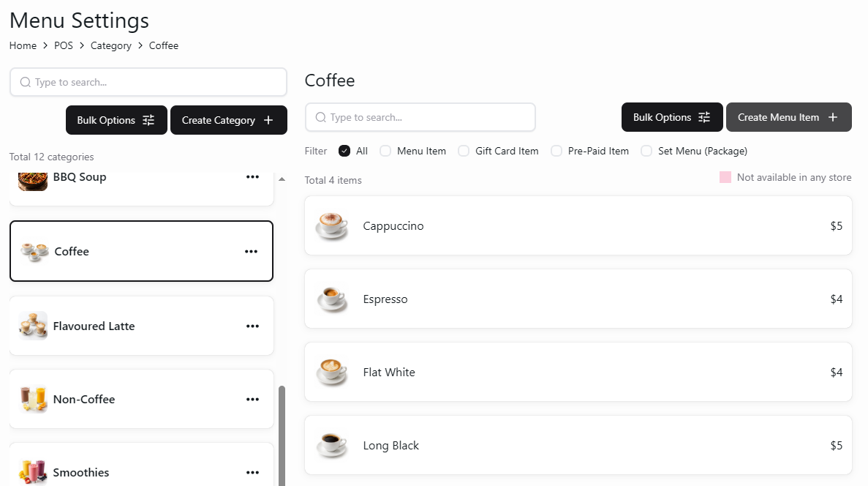Click the category list scrollbar thumb

click(x=282, y=435)
